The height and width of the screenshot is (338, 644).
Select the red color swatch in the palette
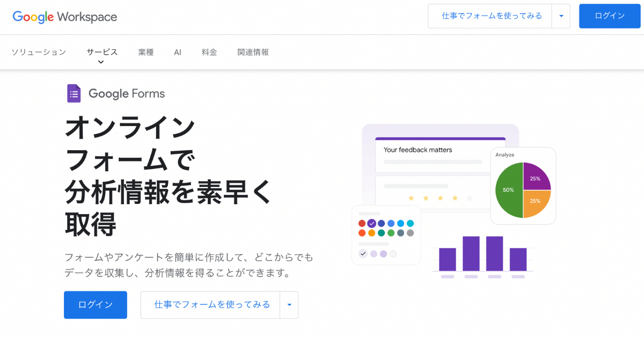(362, 223)
